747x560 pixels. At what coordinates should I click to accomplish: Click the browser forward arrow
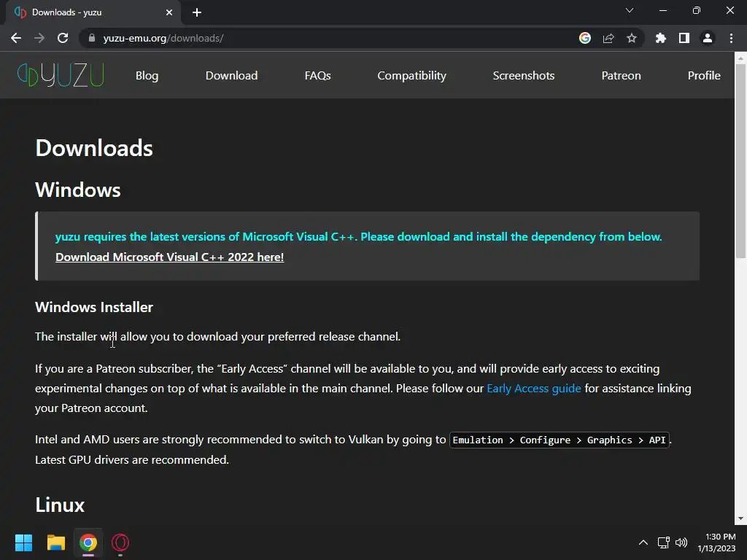tap(39, 38)
